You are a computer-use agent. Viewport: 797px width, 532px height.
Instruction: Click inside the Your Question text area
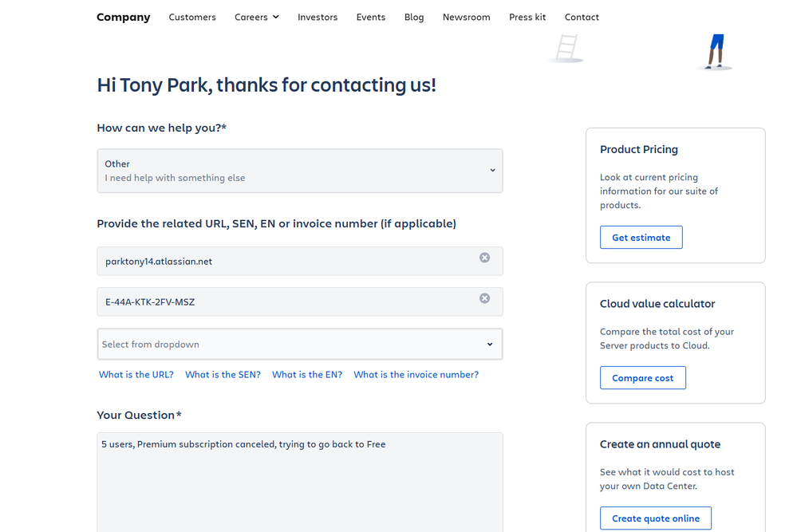tap(299, 487)
